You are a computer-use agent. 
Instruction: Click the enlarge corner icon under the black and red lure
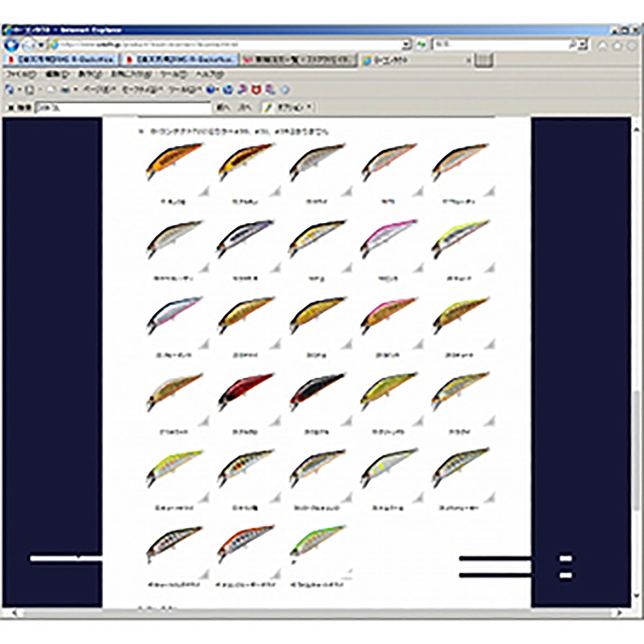click(x=346, y=421)
